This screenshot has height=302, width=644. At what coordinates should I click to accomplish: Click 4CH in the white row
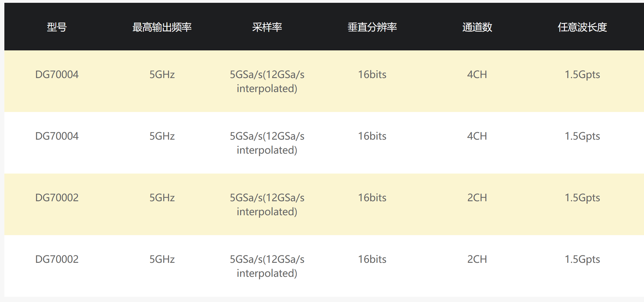477,136
